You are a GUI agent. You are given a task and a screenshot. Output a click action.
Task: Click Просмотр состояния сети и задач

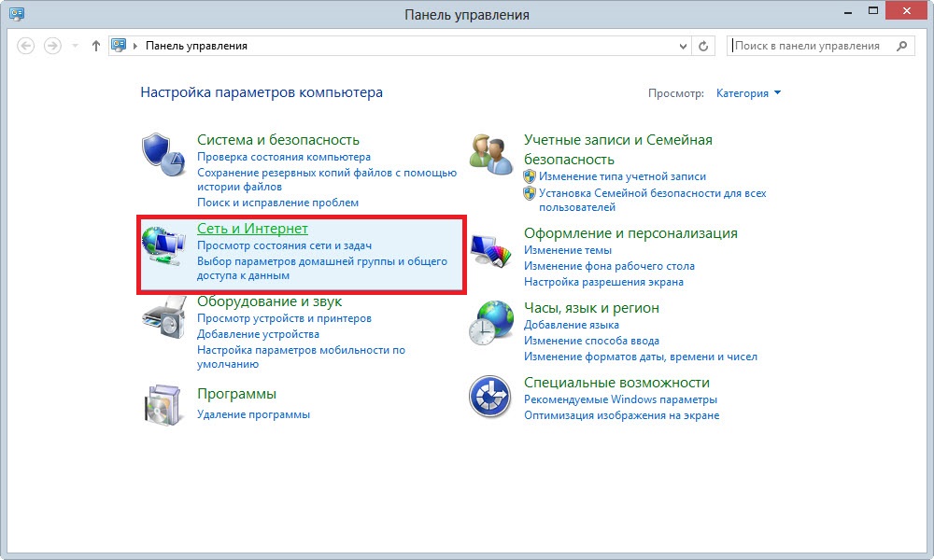284,245
